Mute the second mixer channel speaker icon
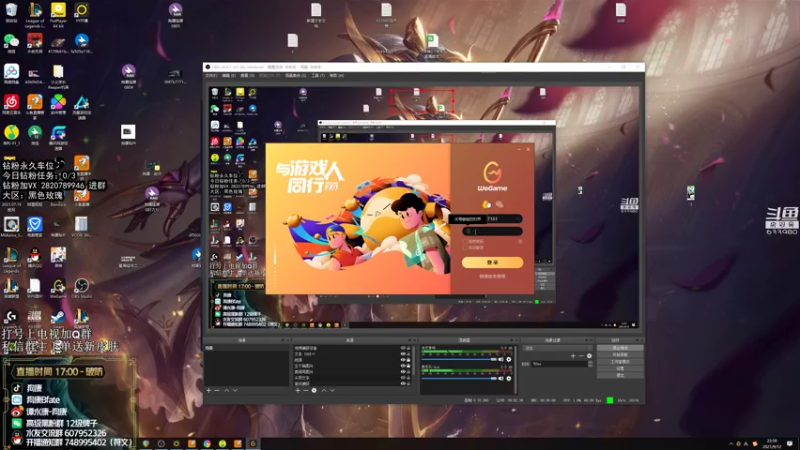This screenshot has width=800, height=450. 501,378
